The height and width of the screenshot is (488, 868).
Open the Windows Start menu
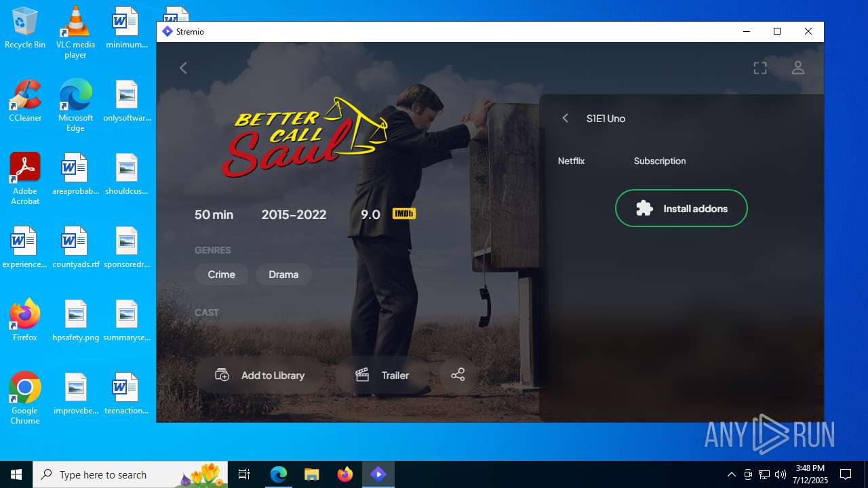16,474
